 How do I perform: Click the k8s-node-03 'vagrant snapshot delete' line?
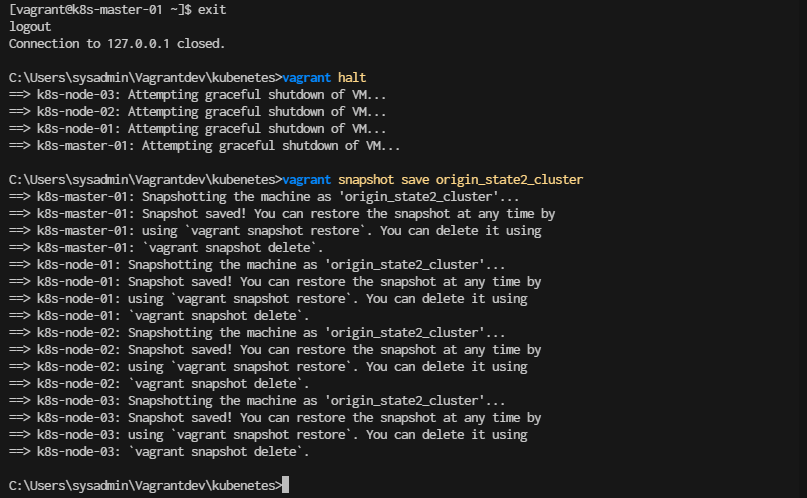[159, 451]
